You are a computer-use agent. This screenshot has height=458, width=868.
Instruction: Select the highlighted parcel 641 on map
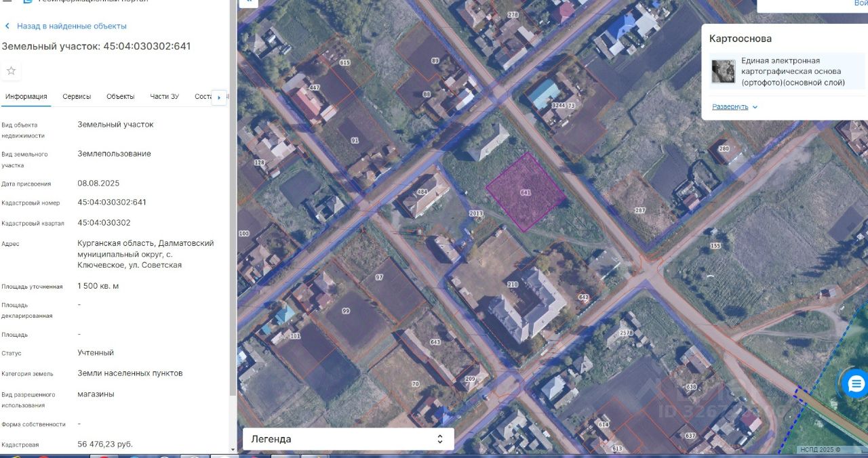[526, 192]
